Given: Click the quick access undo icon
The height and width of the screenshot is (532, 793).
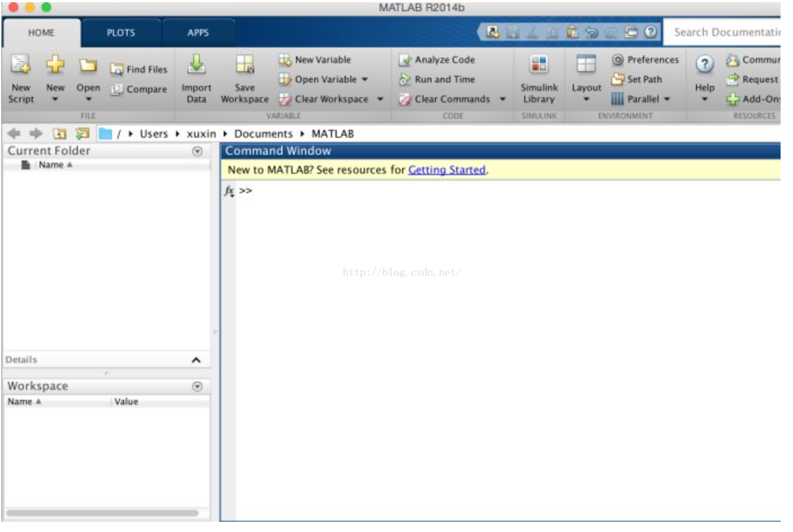Looking at the screenshot, I should tap(591, 32).
